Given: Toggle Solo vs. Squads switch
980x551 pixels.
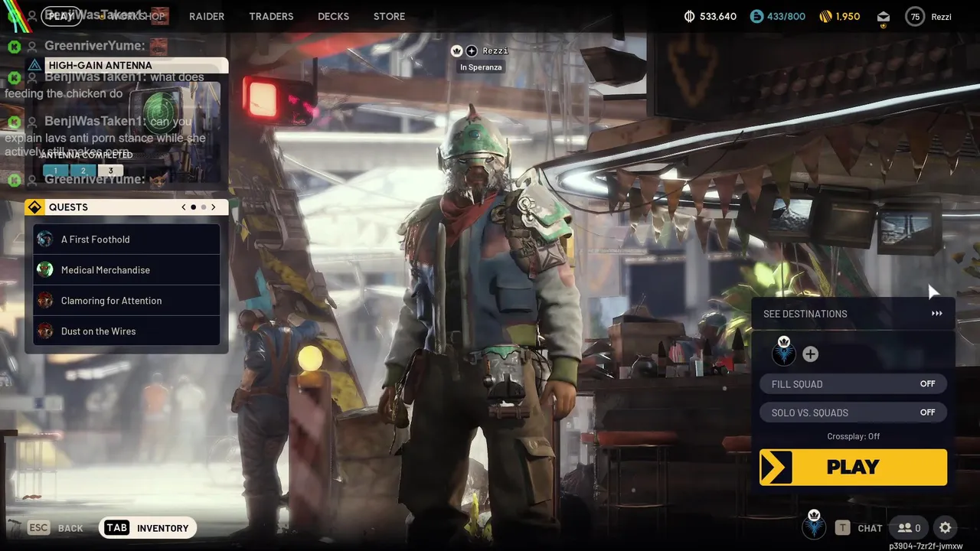Looking at the screenshot, I should (854, 412).
